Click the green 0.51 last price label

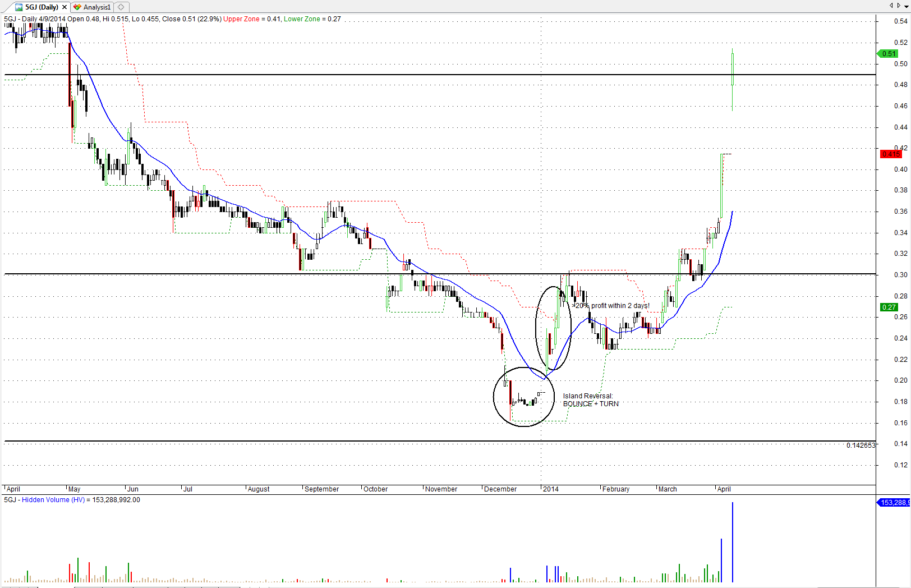click(889, 54)
